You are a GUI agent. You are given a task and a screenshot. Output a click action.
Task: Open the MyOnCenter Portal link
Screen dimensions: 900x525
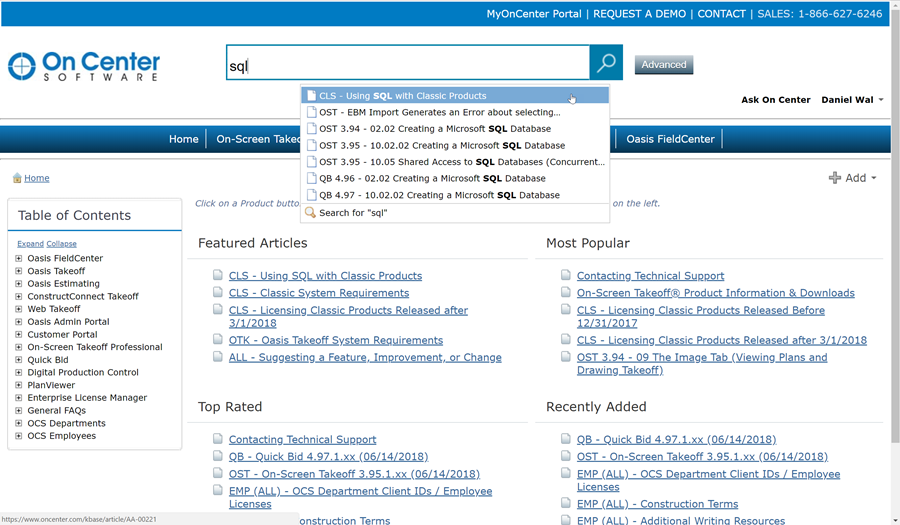(x=534, y=14)
